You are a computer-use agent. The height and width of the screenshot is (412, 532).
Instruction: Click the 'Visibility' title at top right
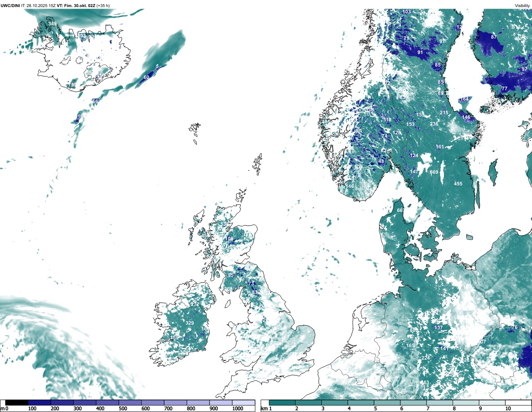click(522, 6)
